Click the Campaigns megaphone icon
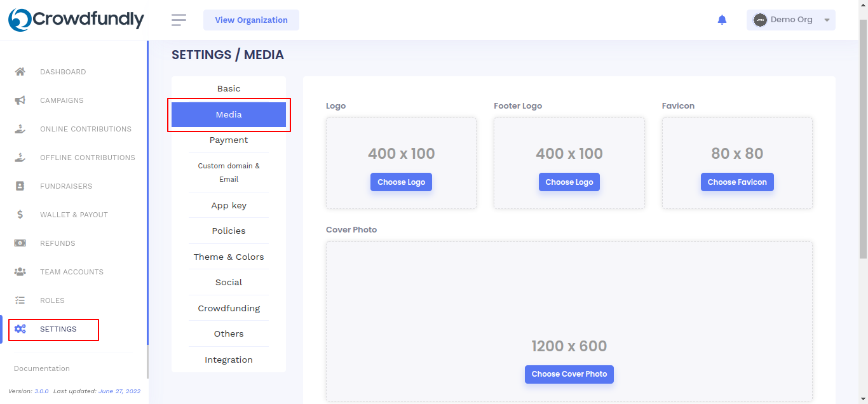 tap(20, 100)
